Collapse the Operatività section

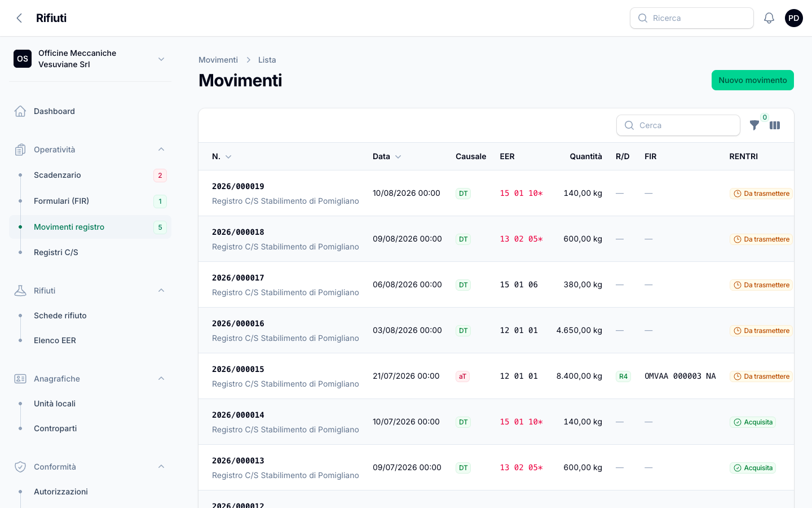coord(161,150)
